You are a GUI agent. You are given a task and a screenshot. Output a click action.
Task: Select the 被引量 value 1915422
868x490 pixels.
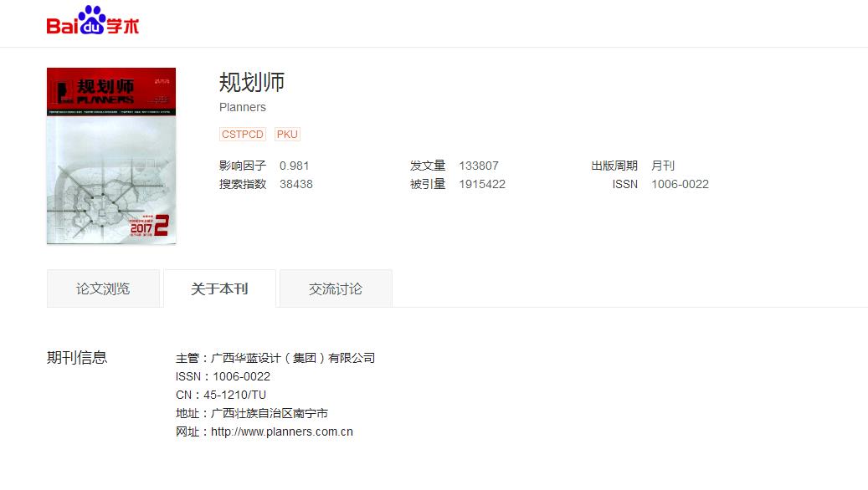click(482, 184)
